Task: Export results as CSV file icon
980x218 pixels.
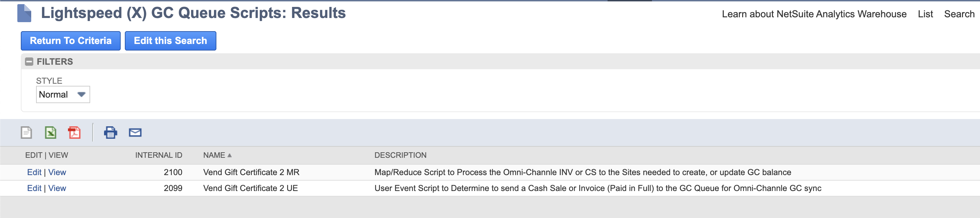Action: click(x=26, y=133)
